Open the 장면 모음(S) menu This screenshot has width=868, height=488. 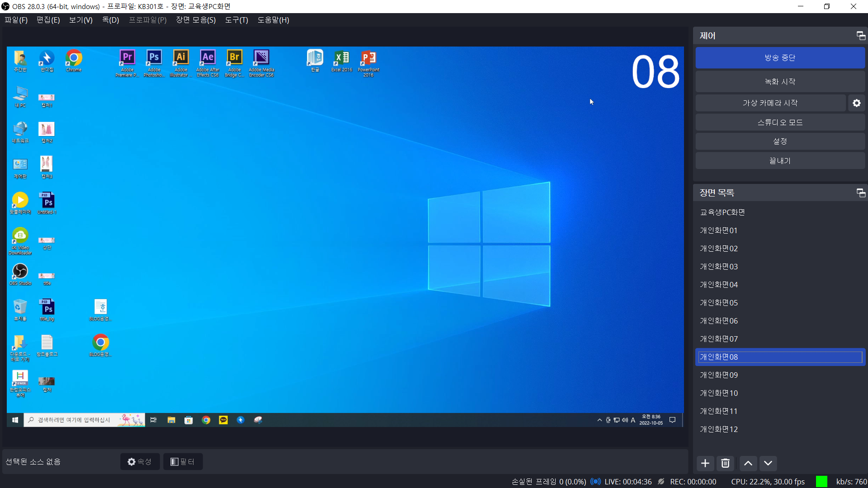pyautogui.click(x=195, y=20)
